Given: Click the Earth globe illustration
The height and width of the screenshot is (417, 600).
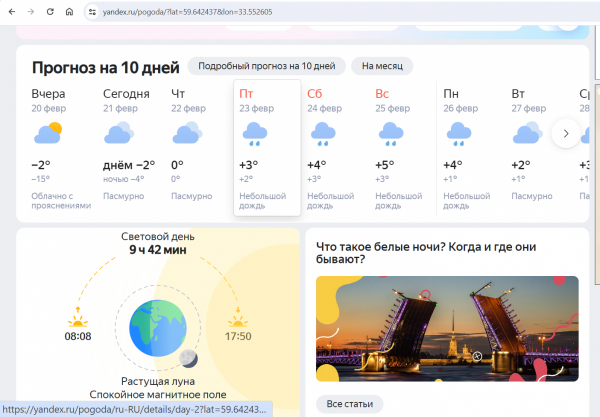Looking at the screenshot, I should [x=157, y=325].
